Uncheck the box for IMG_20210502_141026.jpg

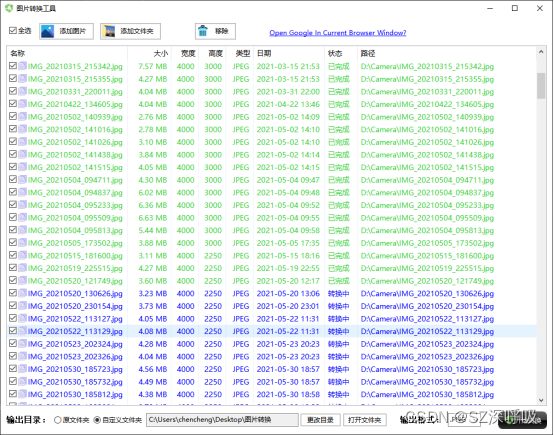tap(13, 141)
